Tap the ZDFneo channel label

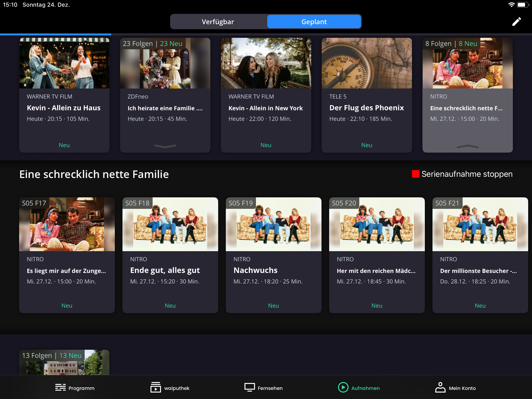pos(138,96)
